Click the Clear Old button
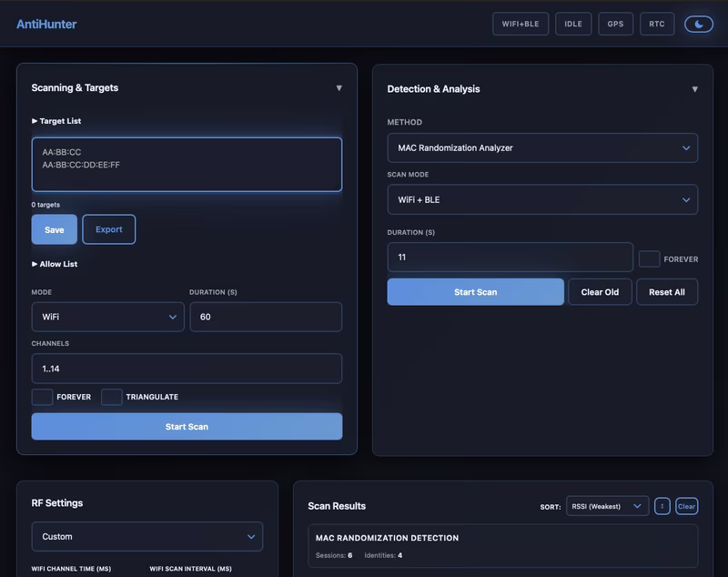The image size is (728, 577). coord(600,292)
